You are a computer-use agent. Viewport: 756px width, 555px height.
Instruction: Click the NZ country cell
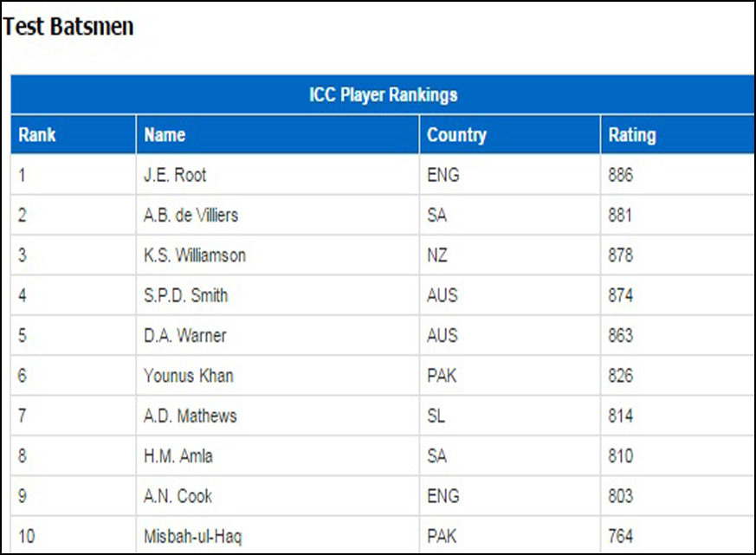click(509, 255)
